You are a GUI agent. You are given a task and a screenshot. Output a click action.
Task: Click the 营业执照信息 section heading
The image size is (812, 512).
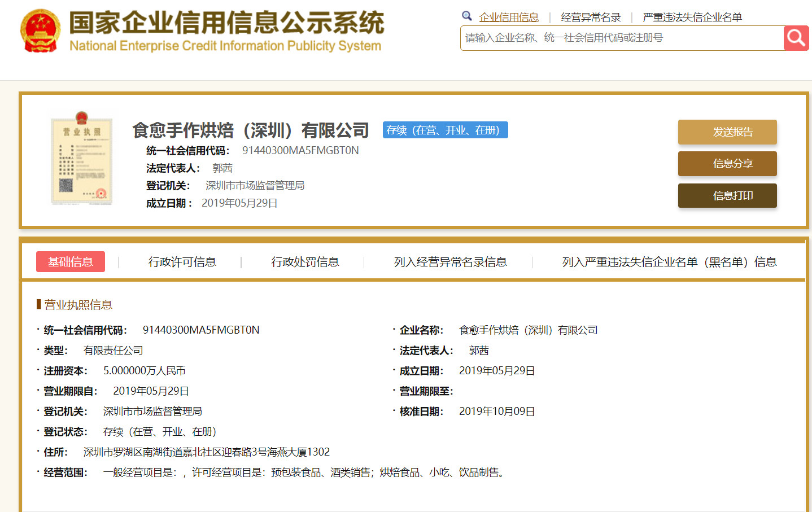78,305
